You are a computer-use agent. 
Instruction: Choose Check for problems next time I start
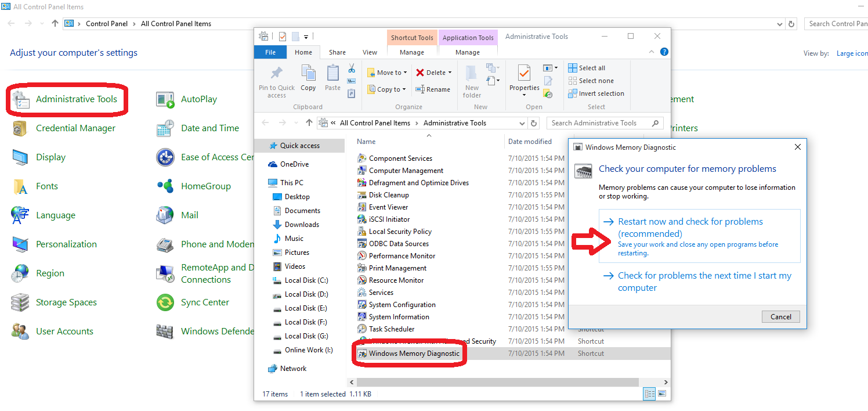point(699,282)
